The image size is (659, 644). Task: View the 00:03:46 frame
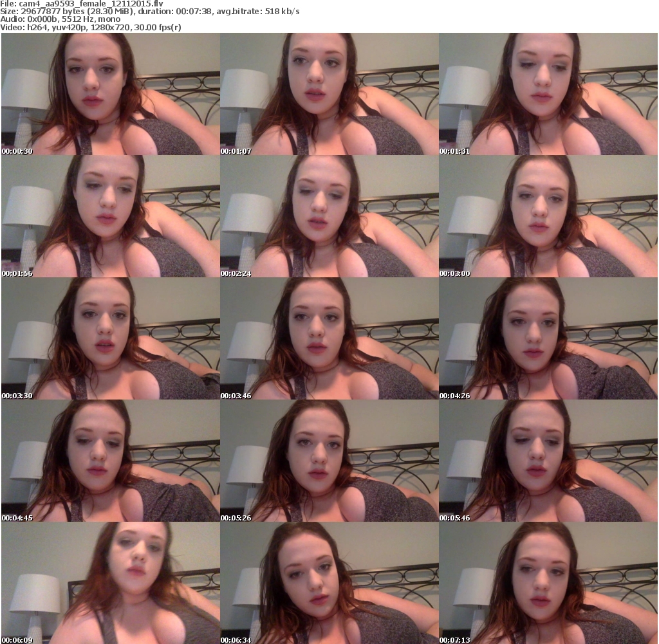click(329, 338)
